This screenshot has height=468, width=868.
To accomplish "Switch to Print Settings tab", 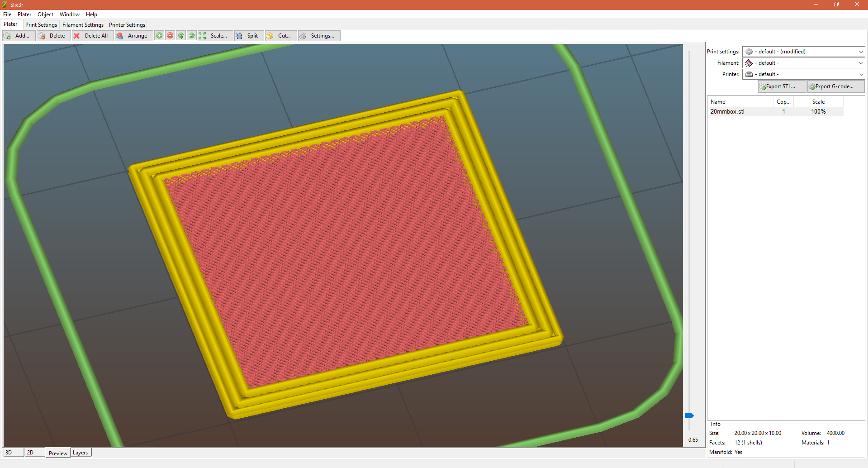I will click(41, 25).
